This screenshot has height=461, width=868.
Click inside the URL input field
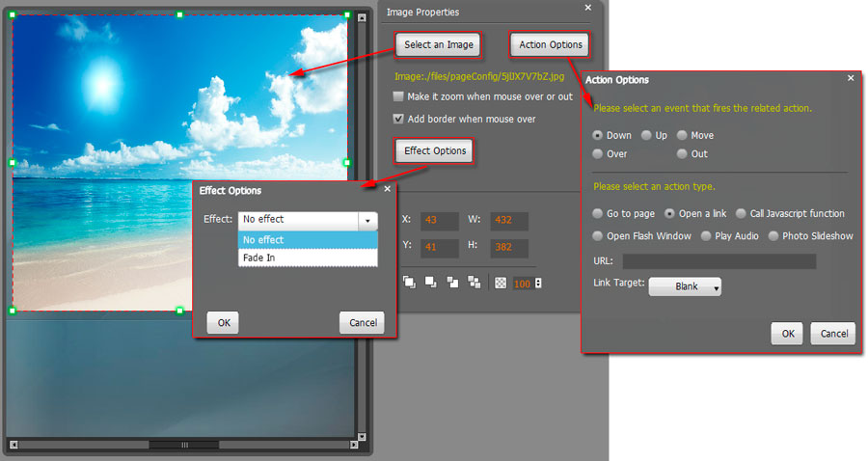719,261
